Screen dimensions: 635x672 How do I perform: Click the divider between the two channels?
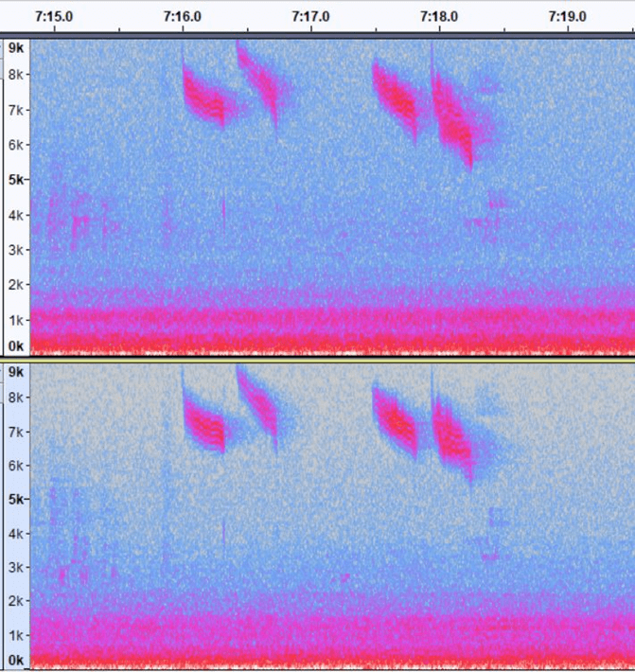[317, 359]
